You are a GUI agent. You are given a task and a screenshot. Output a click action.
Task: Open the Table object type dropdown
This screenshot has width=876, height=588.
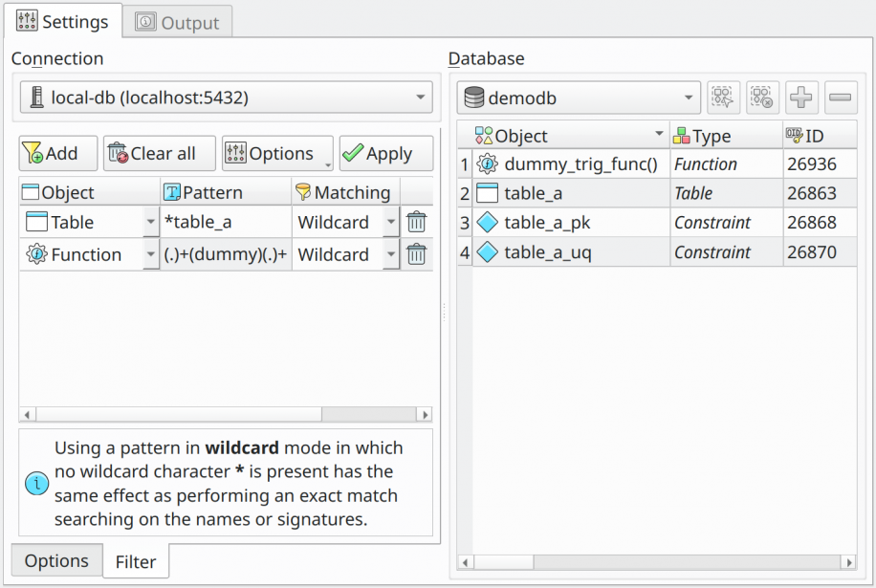pyautogui.click(x=151, y=222)
